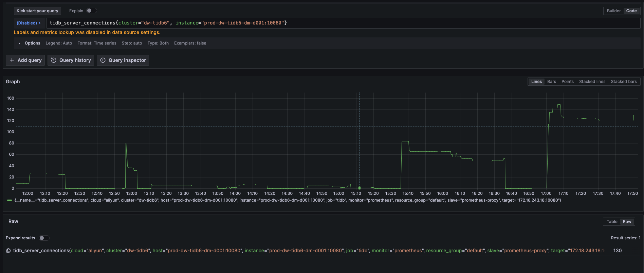
Task: Click the copy icon beside raw result
Action: pyautogui.click(x=8, y=251)
